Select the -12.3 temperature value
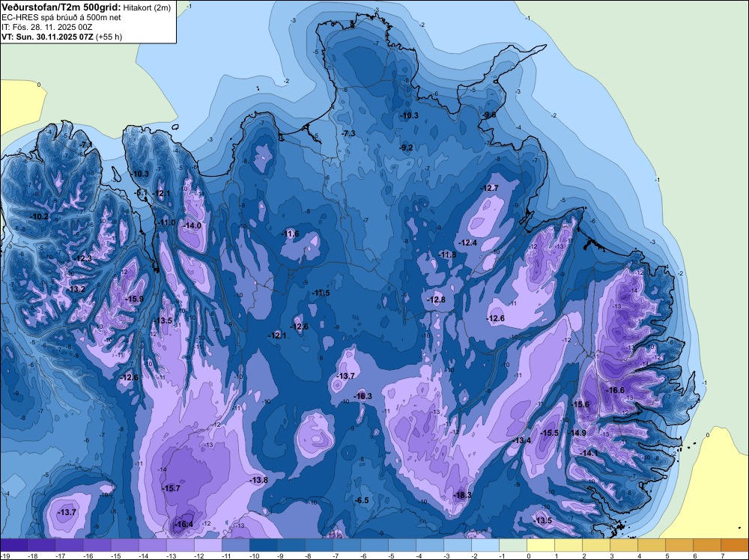 pos(82,258)
